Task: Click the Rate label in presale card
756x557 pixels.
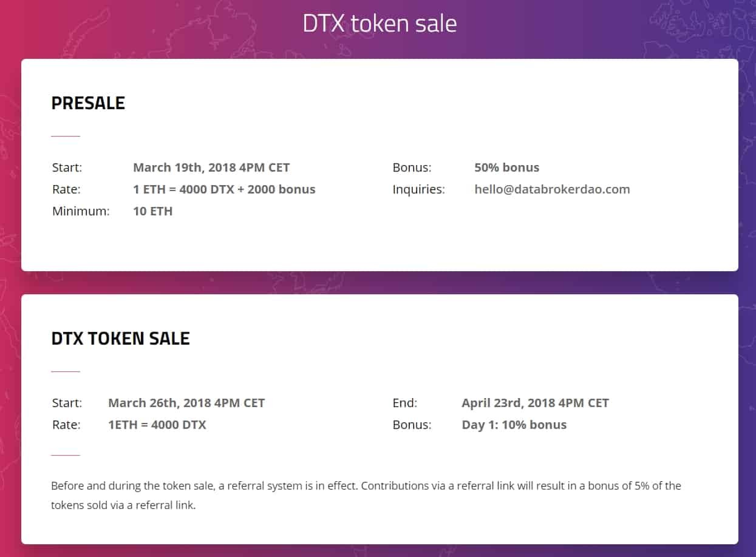Action: (x=66, y=189)
